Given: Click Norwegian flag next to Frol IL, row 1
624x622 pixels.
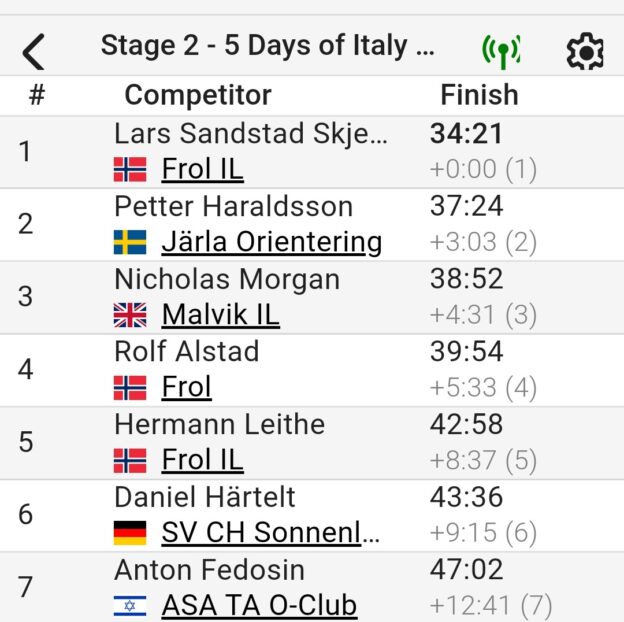Looking at the screenshot, I should 130,169.
